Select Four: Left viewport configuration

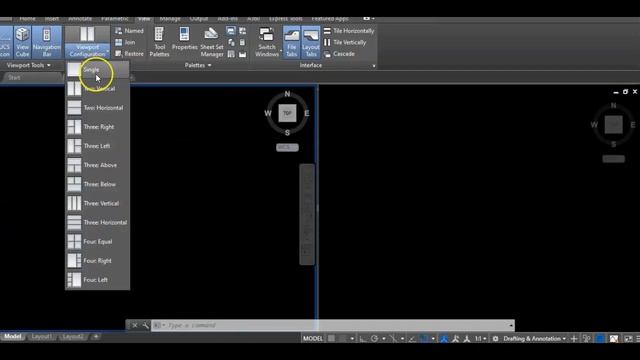[98, 280]
